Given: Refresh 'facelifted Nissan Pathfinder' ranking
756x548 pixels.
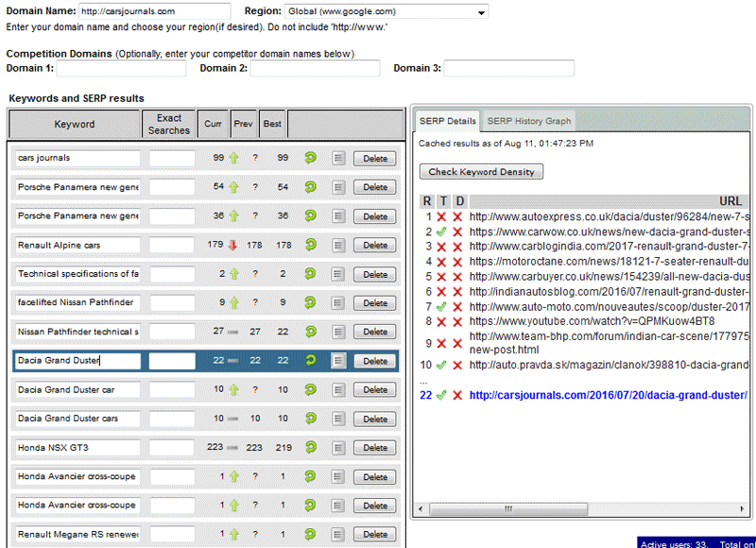Looking at the screenshot, I should click(x=311, y=302).
